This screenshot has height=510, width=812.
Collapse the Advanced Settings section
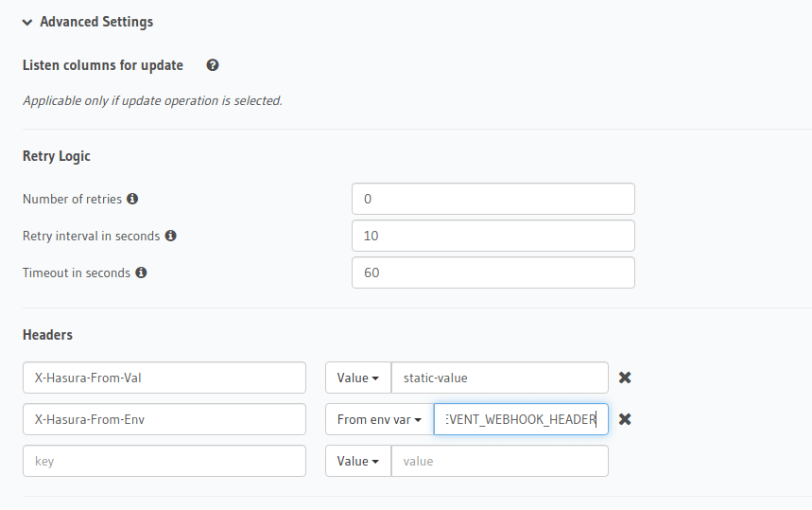point(27,22)
